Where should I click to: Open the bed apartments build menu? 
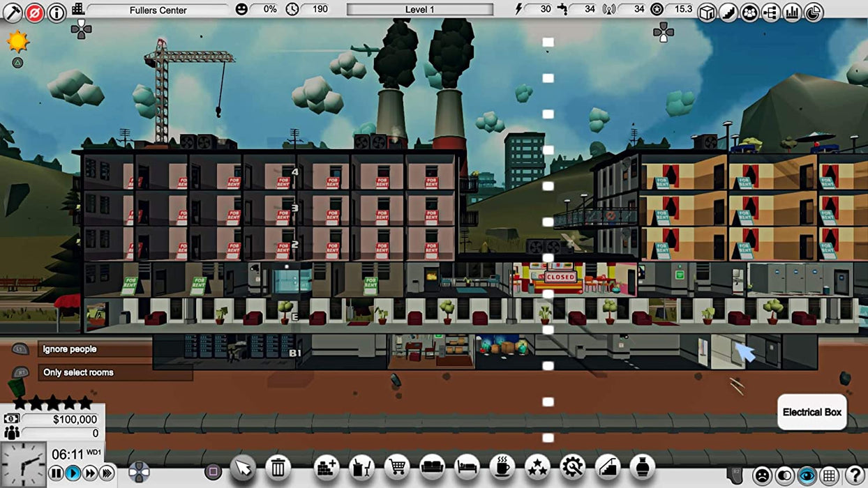click(x=467, y=467)
